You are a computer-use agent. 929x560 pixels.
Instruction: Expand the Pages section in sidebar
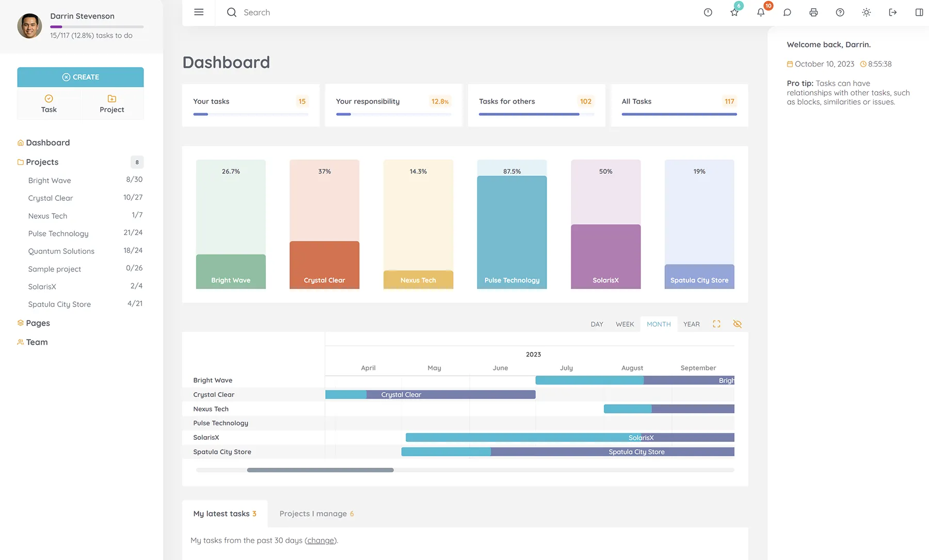pyautogui.click(x=38, y=323)
